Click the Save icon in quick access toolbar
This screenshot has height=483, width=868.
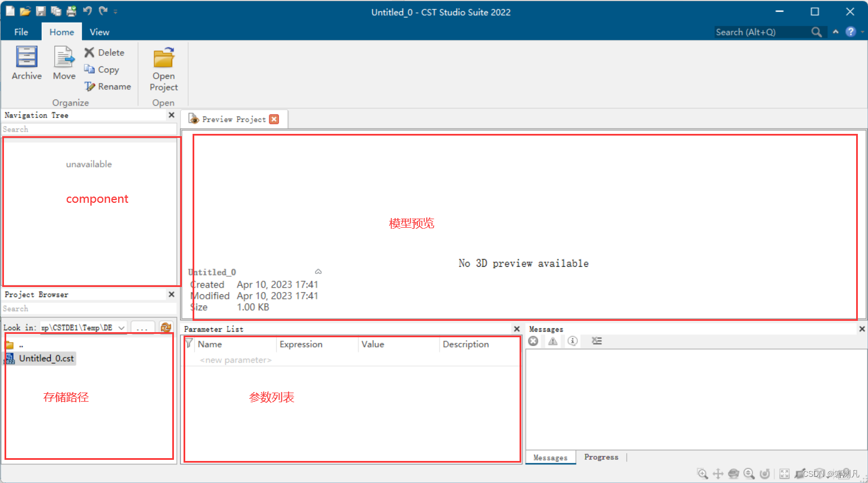[x=41, y=11]
